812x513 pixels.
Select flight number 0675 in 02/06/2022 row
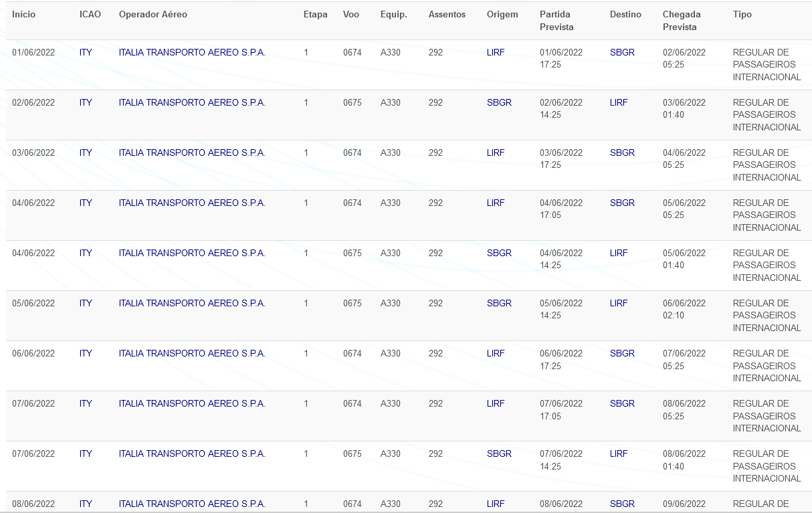pyautogui.click(x=352, y=102)
